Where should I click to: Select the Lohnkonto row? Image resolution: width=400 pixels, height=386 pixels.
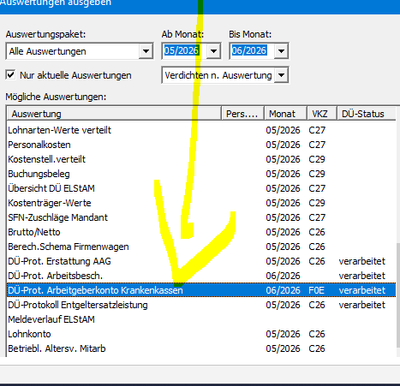201,334
